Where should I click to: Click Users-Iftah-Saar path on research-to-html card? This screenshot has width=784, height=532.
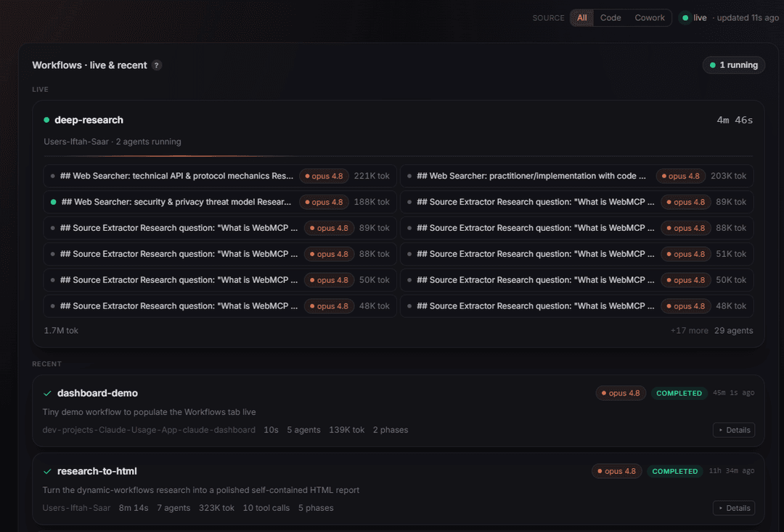[76, 508]
